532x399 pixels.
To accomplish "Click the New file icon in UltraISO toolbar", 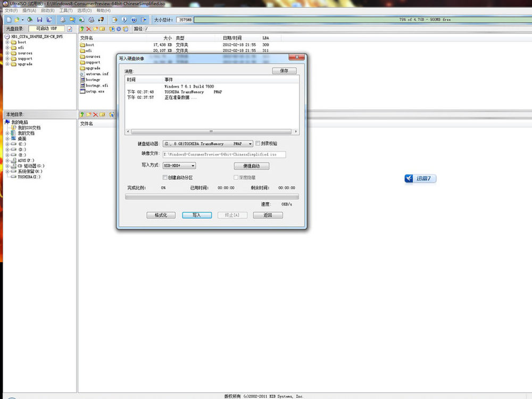I will tap(9, 20).
